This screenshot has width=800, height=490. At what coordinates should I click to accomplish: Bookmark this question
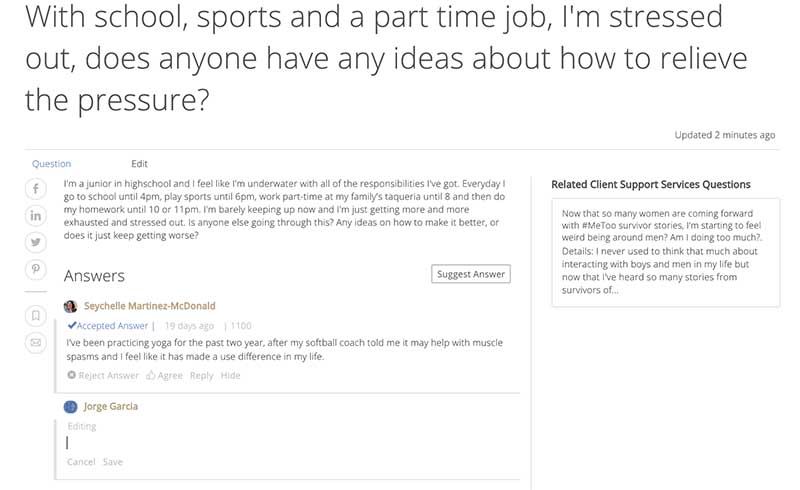point(36,315)
